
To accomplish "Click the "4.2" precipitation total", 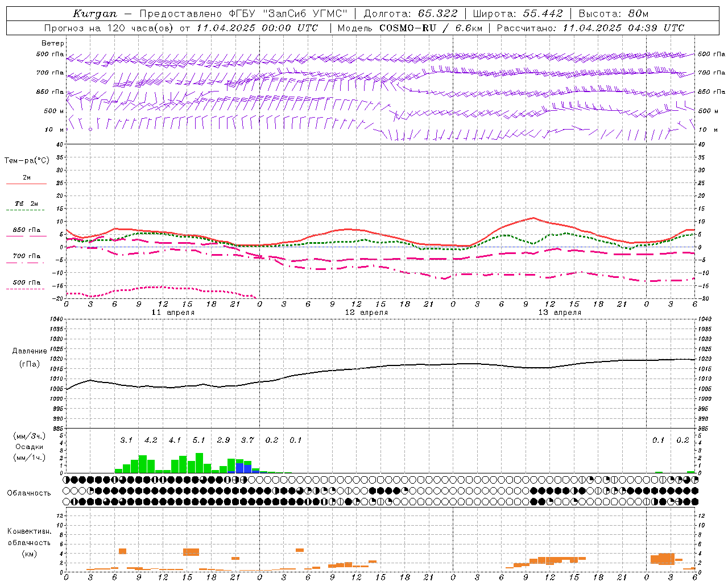I will [x=151, y=440].
